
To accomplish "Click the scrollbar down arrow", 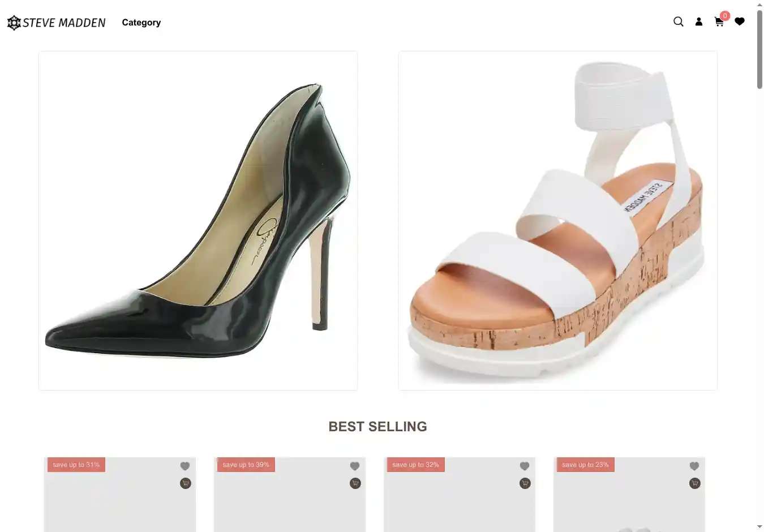I will click(759, 527).
